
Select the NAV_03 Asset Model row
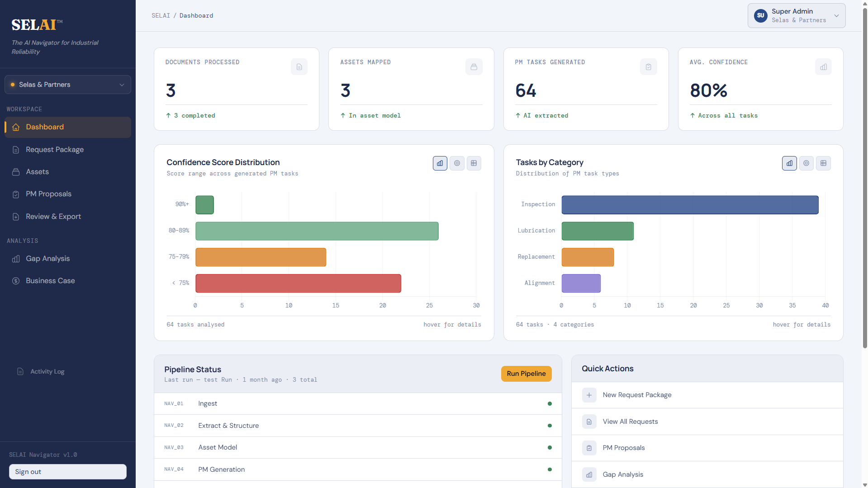(x=358, y=448)
